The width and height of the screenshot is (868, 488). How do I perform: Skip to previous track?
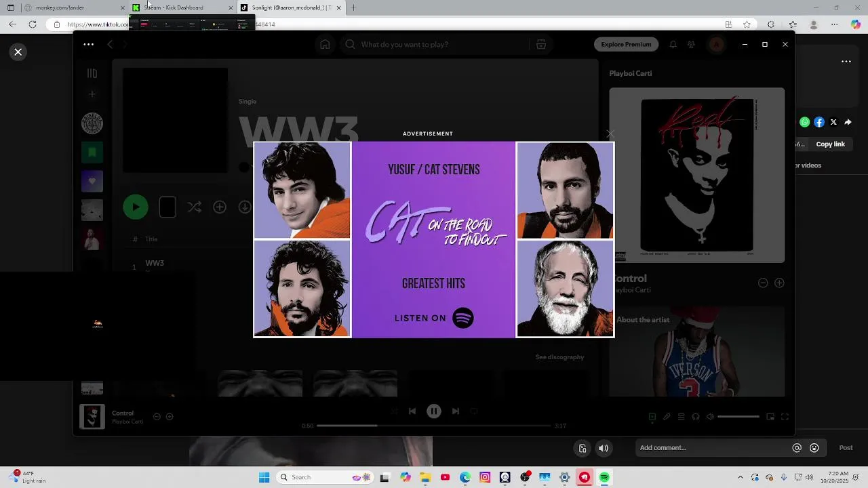pos(412,411)
